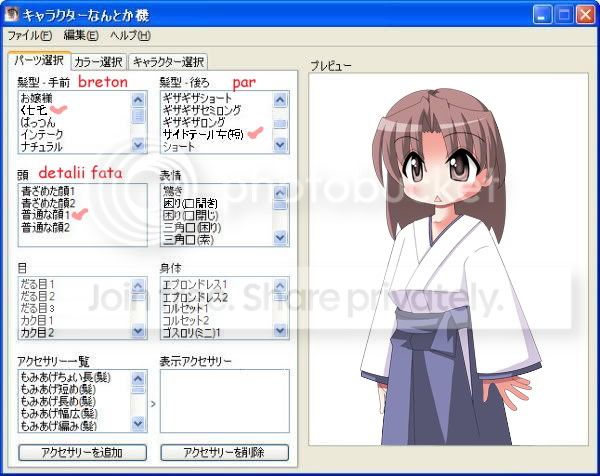Screen dimensions: 600x476
Task: Click scroll-down arrow of eyes (目) list
Action: click(x=139, y=331)
